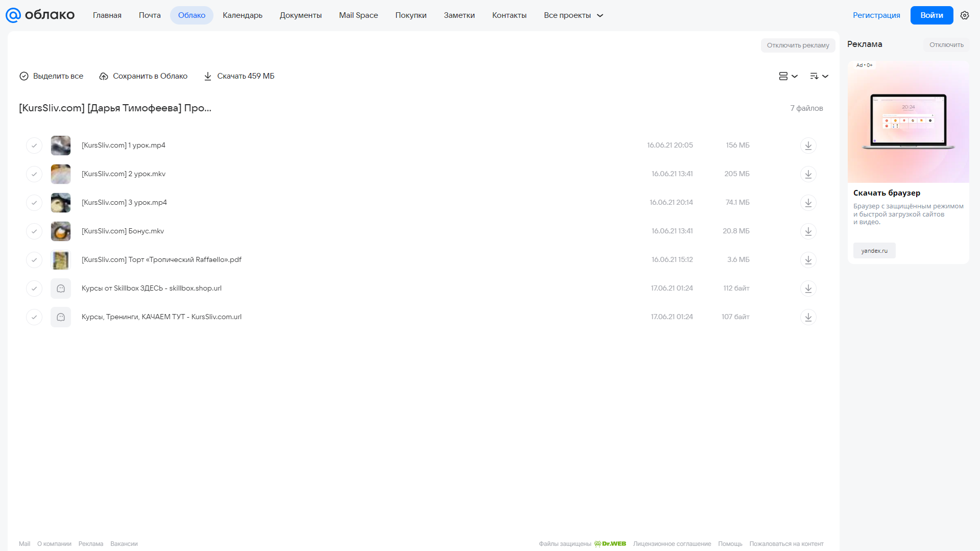Go to the Почта tab

150,15
